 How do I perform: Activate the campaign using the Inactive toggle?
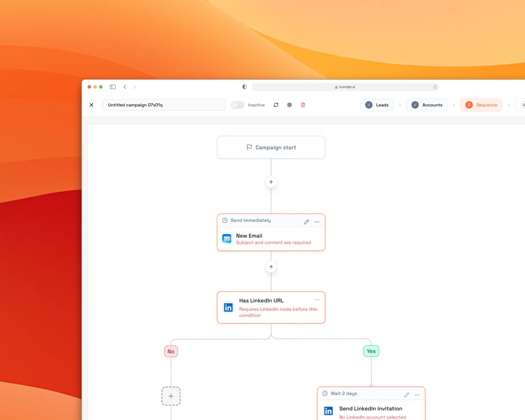pyautogui.click(x=237, y=105)
